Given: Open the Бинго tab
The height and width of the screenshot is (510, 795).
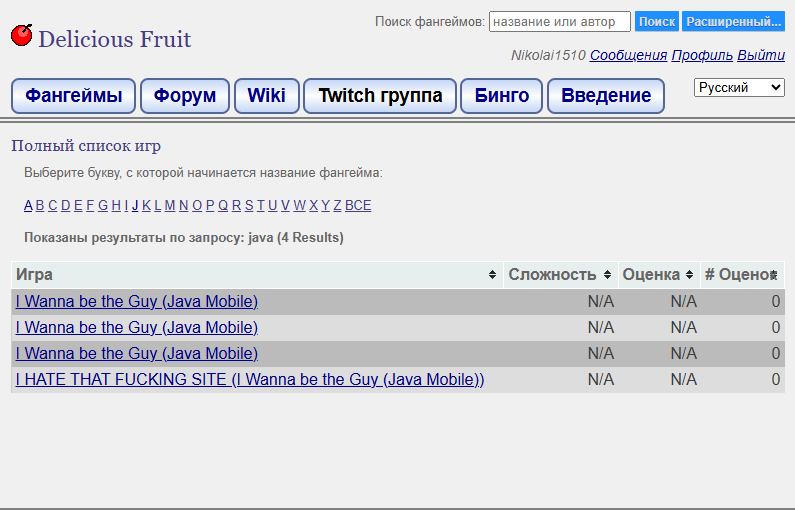Looking at the screenshot, I should (x=501, y=96).
